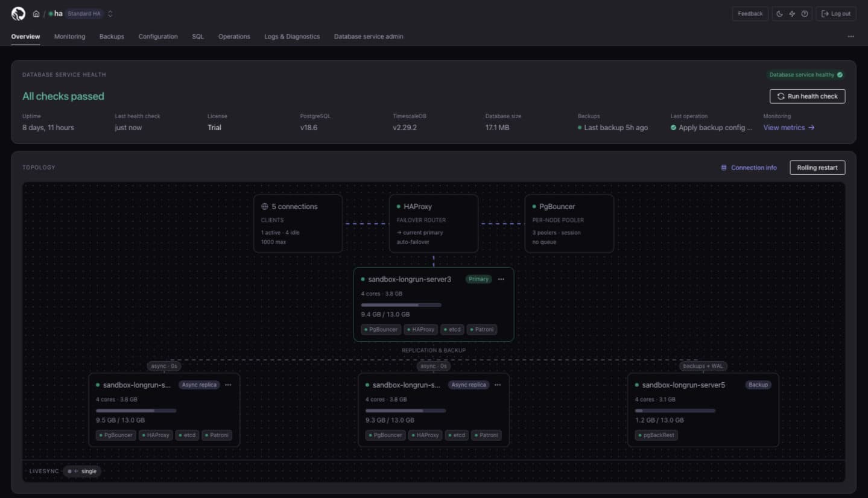Open the help question mark icon

(x=805, y=14)
